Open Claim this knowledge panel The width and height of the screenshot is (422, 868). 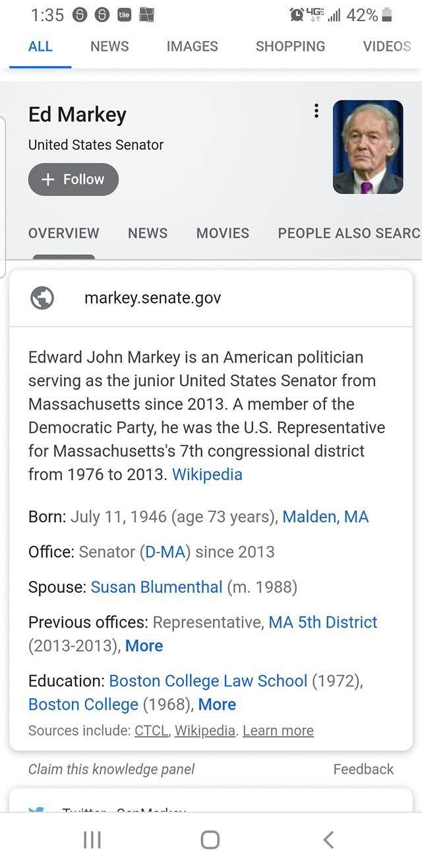(111, 769)
